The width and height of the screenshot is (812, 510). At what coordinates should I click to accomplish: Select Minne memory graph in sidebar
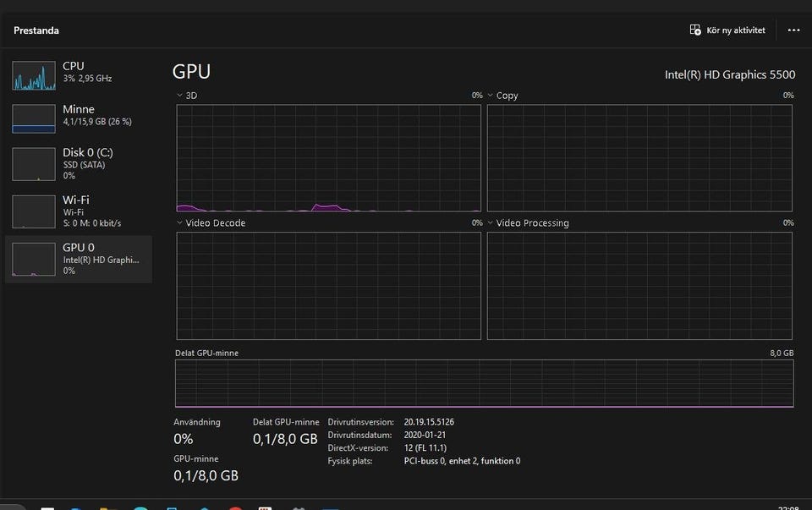(x=34, y=118)
